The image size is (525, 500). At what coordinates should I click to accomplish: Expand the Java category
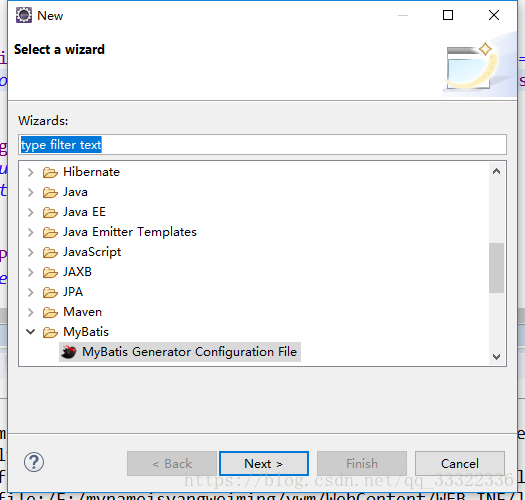(30, 192)
